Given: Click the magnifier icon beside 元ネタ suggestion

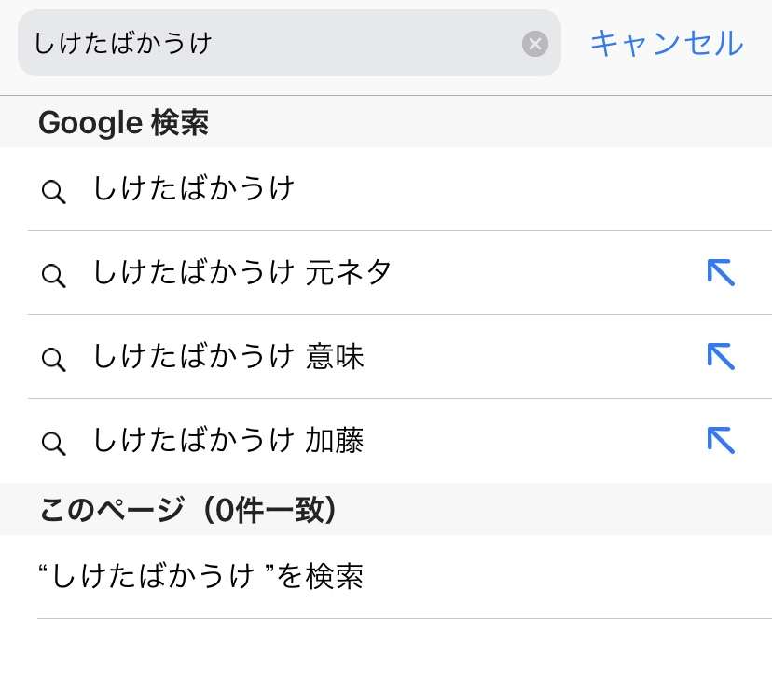Looking at the screenshot, I should tap(54, 275).
